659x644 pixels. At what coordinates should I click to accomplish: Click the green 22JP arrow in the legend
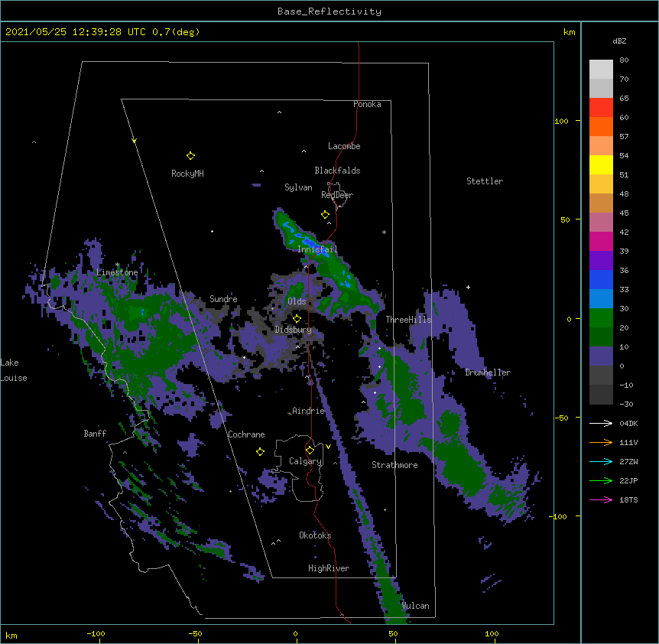tap(601, 480)
